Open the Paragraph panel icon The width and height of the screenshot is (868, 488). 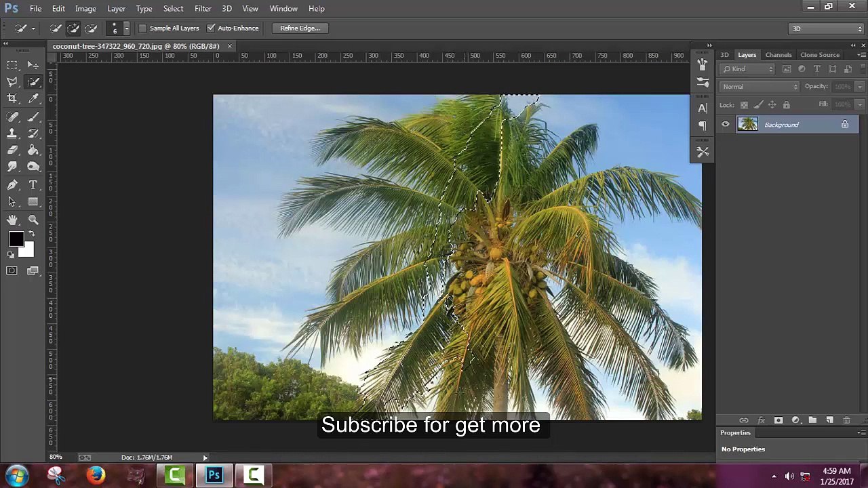(703, 125)
